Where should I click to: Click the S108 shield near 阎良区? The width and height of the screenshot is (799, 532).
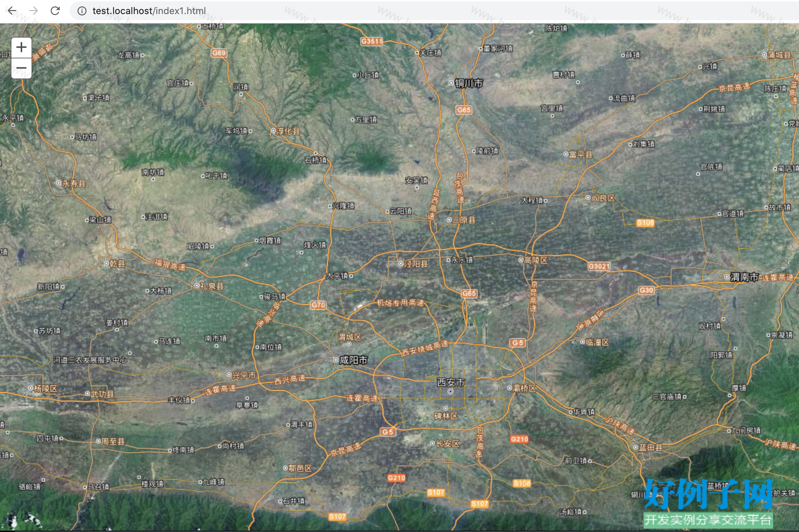(x=645, y=223)
